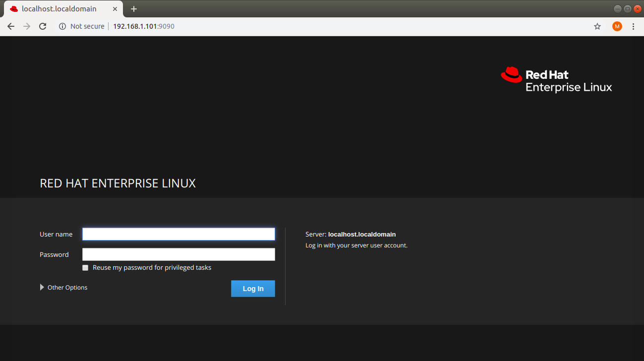
Task: Focus the Password input field
Action: [x=178, y=254]
